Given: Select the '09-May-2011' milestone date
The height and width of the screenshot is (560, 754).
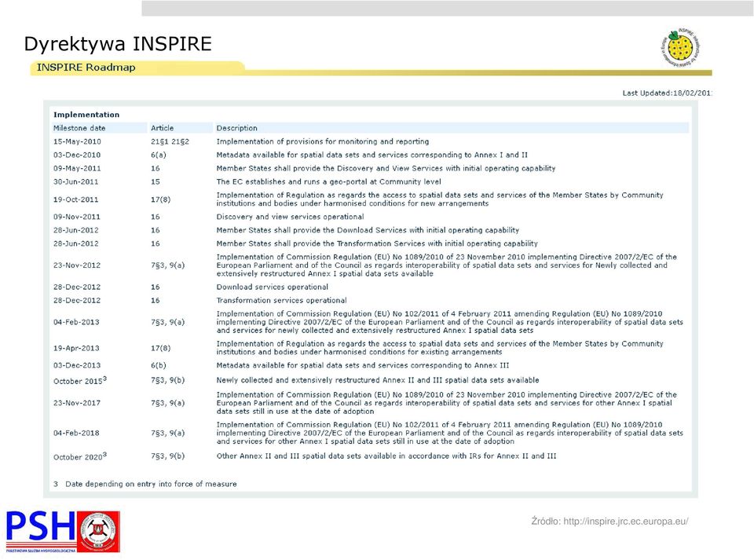Looking at the screenshot, I should click(x=77, y=168).
